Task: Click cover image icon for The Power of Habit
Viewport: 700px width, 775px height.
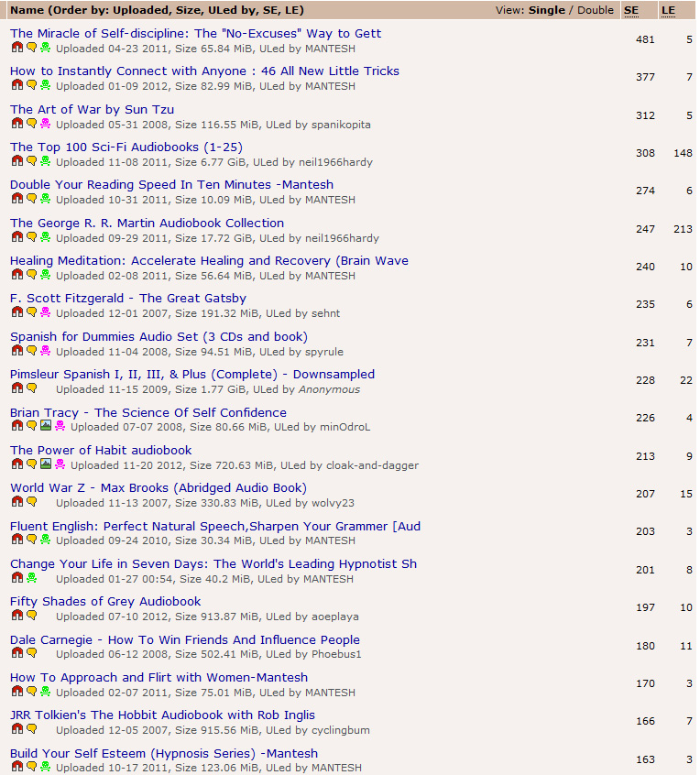Action: tap(46, 464)
